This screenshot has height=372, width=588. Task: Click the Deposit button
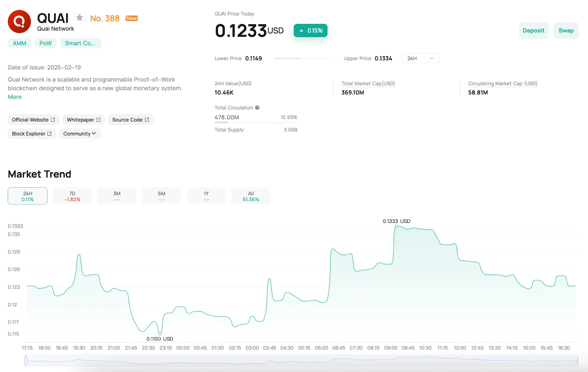click(534, 30)
